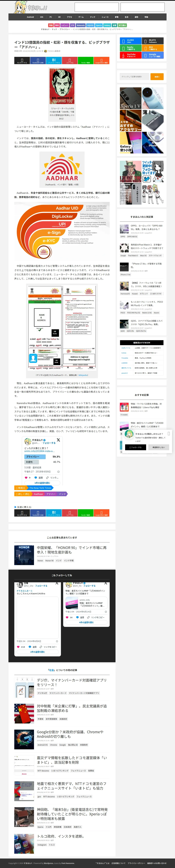
Task: Open the Xperia 1 V thumbnail
Action: pyautogui.click(x=131, y=98)
